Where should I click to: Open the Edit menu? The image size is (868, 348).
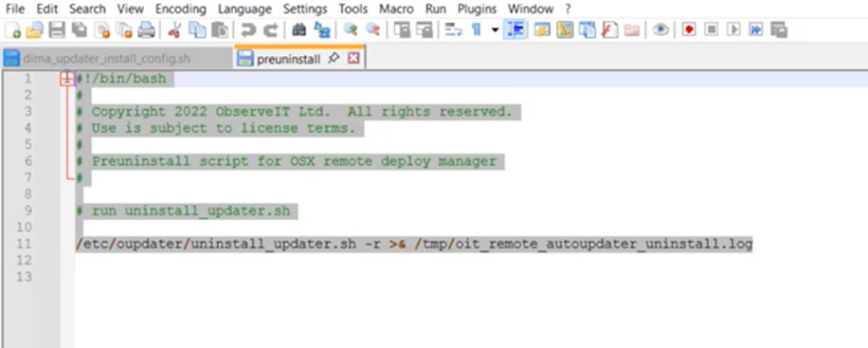point(46,9)
